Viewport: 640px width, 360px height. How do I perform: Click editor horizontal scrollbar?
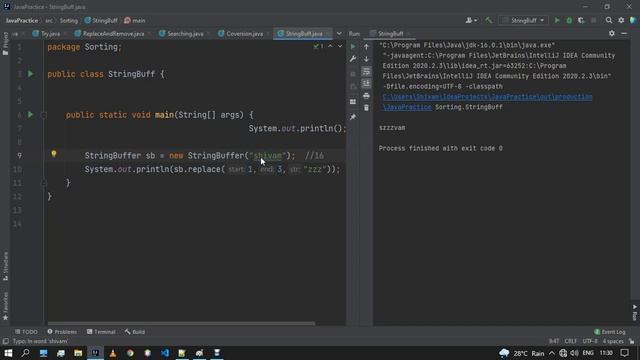tap(181, 324)
